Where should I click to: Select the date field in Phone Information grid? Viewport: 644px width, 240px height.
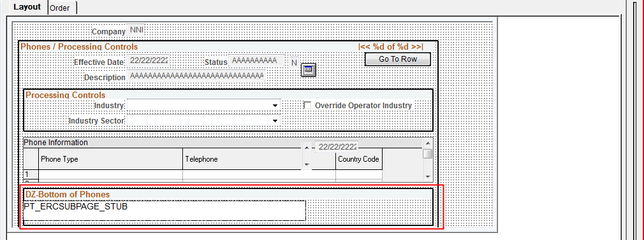(337, 147)
